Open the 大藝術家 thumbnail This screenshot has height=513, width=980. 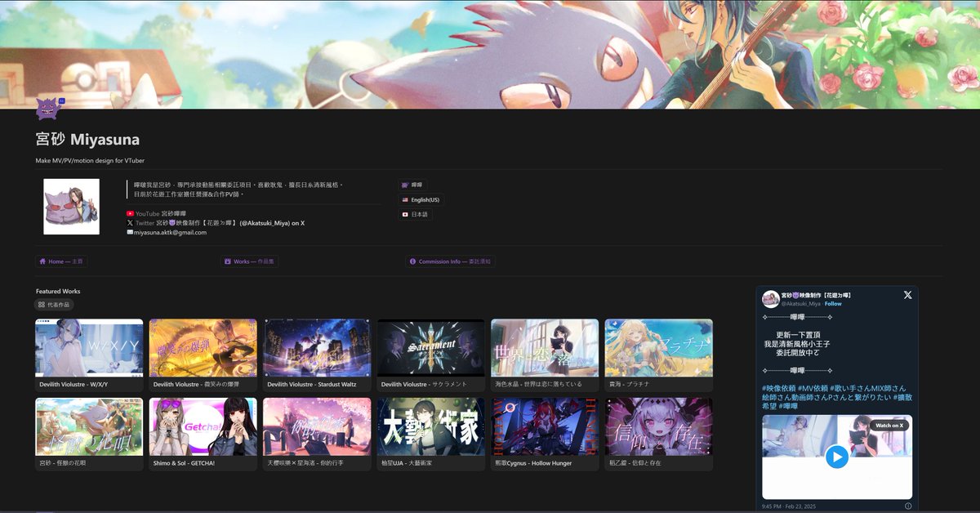[431, 426]
